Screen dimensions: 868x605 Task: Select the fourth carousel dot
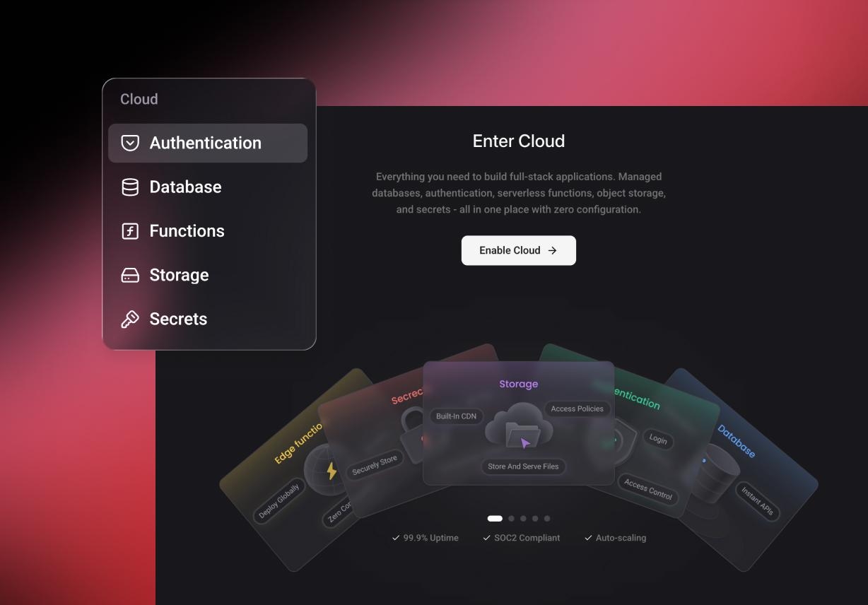[535, 519]
